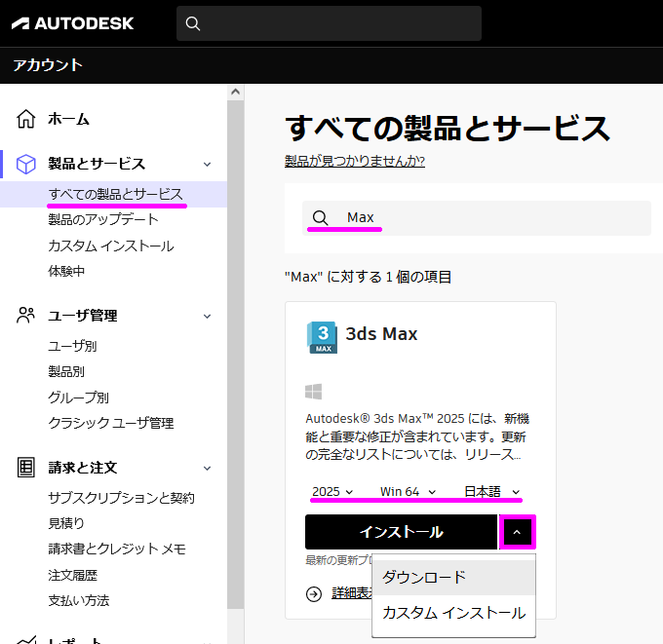Click the billing list icon for 請求と注文
Image resolution: width=663 pixels, height=644 pixels.
point(25,468)
